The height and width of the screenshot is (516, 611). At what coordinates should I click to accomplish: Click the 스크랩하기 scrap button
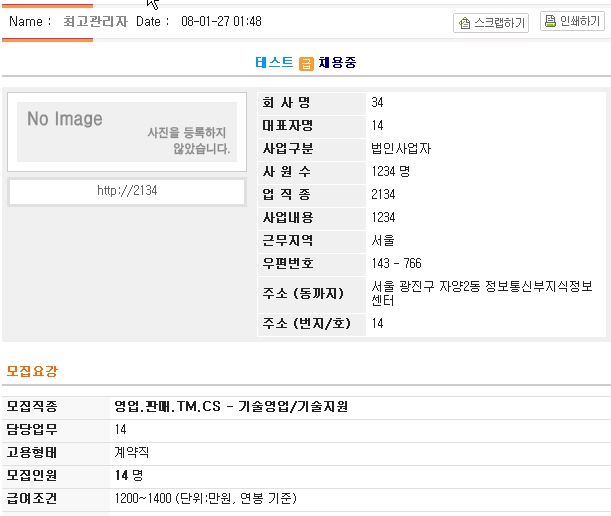click(491, 23)
